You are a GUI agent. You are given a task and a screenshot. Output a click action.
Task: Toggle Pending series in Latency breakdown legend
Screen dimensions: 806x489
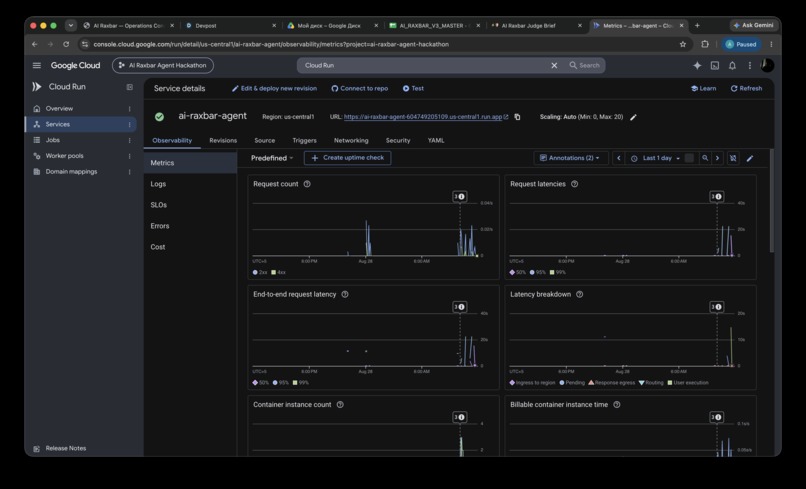[x=572, y=383]
